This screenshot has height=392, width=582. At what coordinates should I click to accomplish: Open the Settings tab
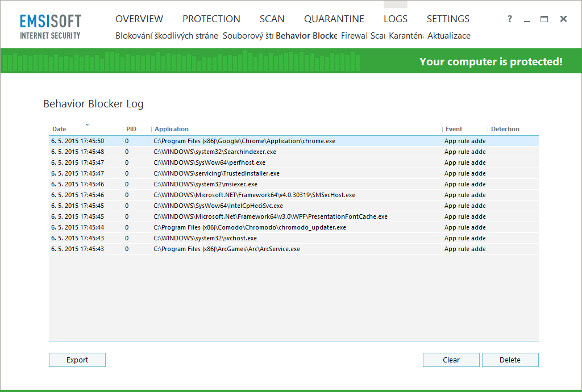448,19
